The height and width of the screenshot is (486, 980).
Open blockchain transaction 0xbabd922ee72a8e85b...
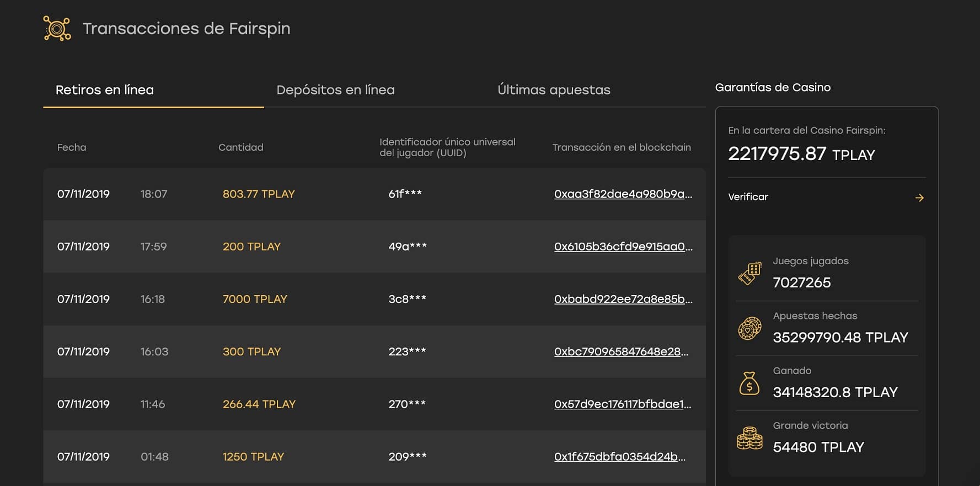click(623, 299)
